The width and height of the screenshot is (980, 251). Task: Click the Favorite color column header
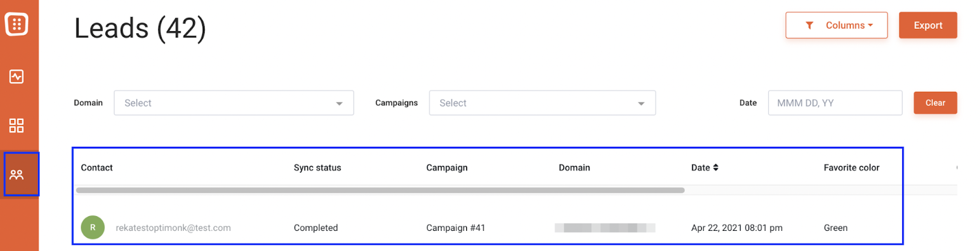pyautogui.click(x=851, y=168)
